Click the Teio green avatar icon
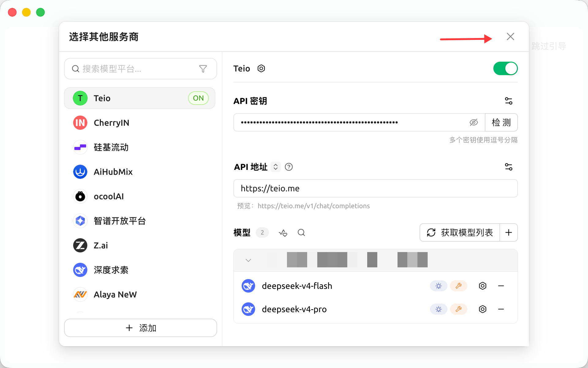588x368 pixels. [x=80, y=98]
